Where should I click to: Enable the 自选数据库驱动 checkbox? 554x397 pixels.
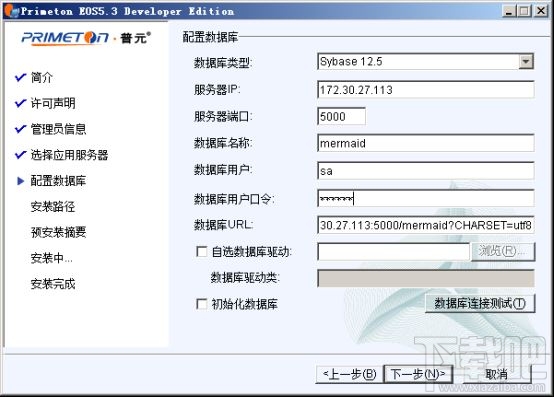(202, 252)
